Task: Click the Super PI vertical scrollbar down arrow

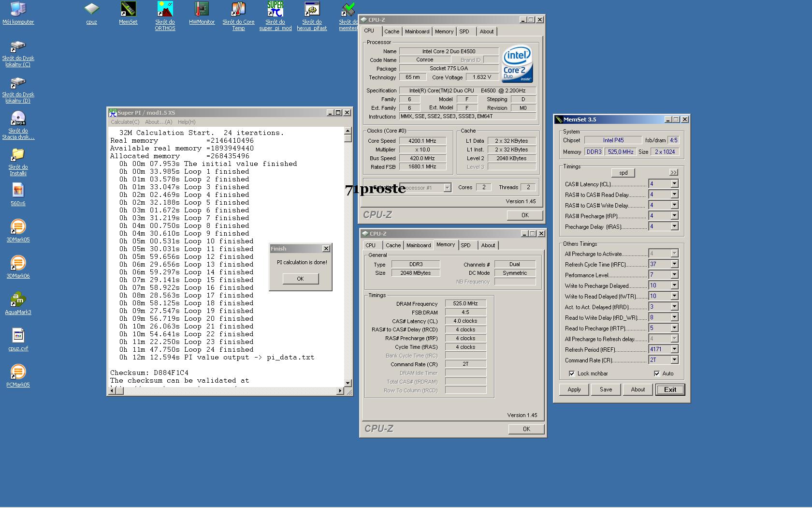Action: tap(348, 383)
